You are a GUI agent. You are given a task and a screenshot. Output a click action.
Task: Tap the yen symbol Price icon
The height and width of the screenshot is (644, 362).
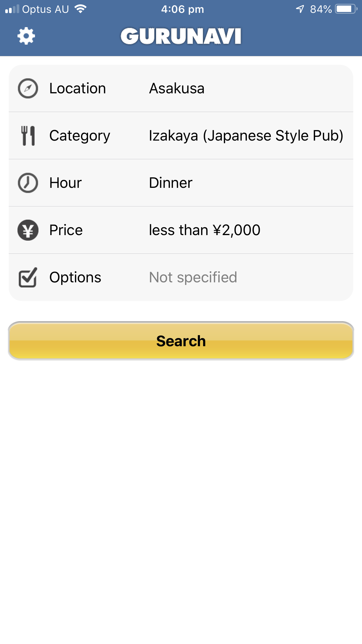tap(28, 230)
